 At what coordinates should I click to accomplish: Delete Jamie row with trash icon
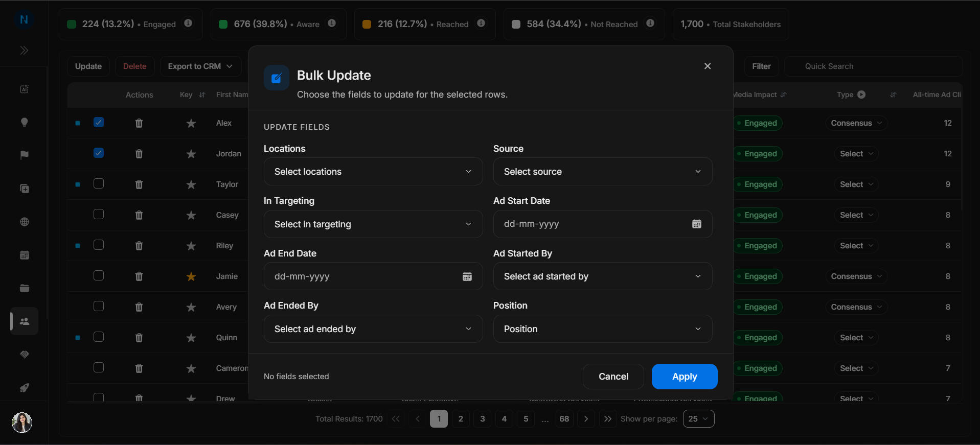[x=139, y=276]
